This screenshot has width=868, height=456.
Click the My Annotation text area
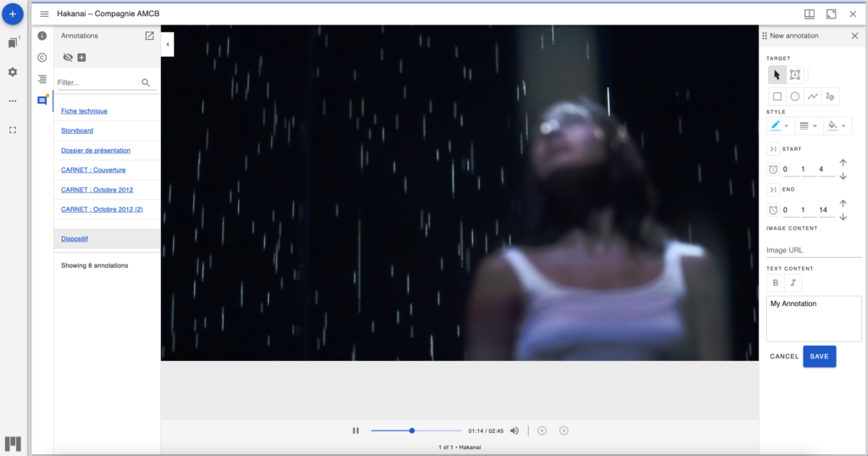pos(814,319)
